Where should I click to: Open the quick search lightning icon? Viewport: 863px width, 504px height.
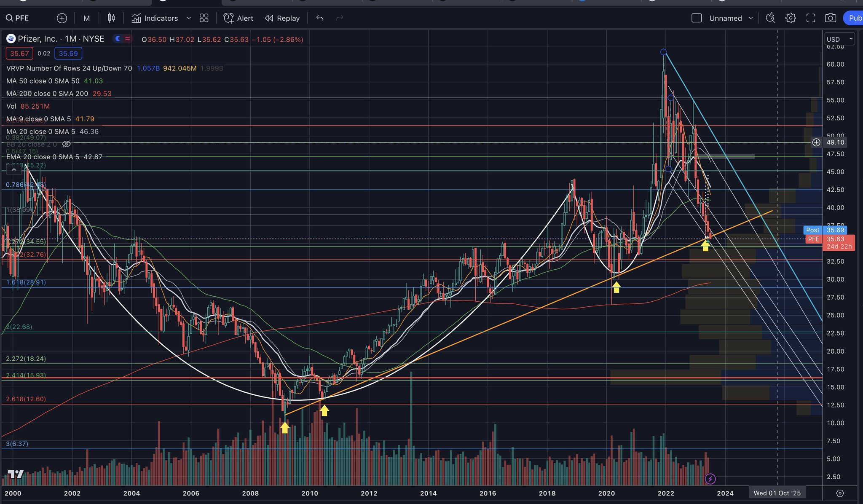(770, 18)
